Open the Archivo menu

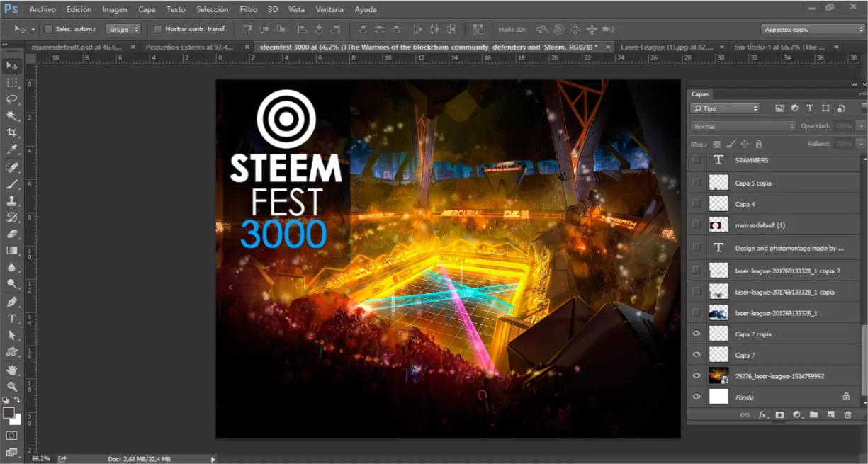43,9
